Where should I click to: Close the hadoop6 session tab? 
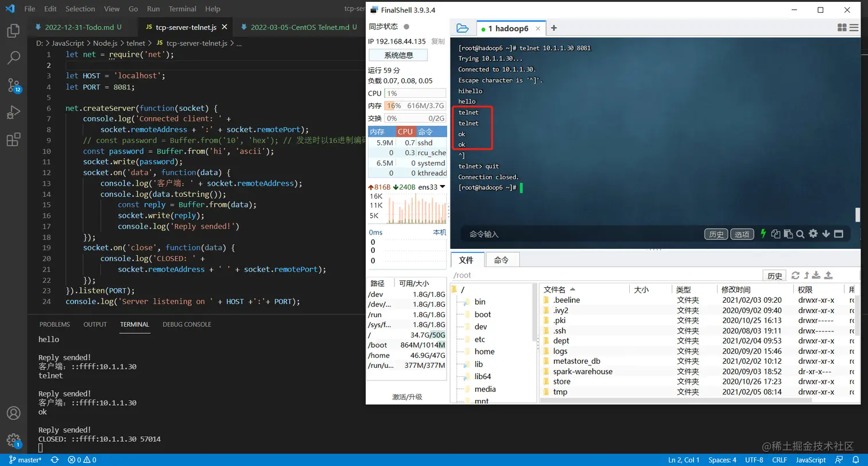538,28
